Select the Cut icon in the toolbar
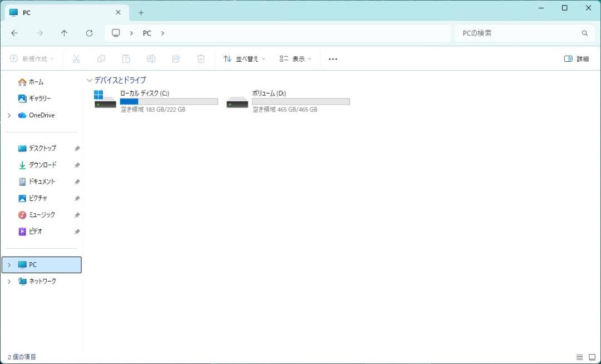601x364 pixels. [x=76, y=58]
